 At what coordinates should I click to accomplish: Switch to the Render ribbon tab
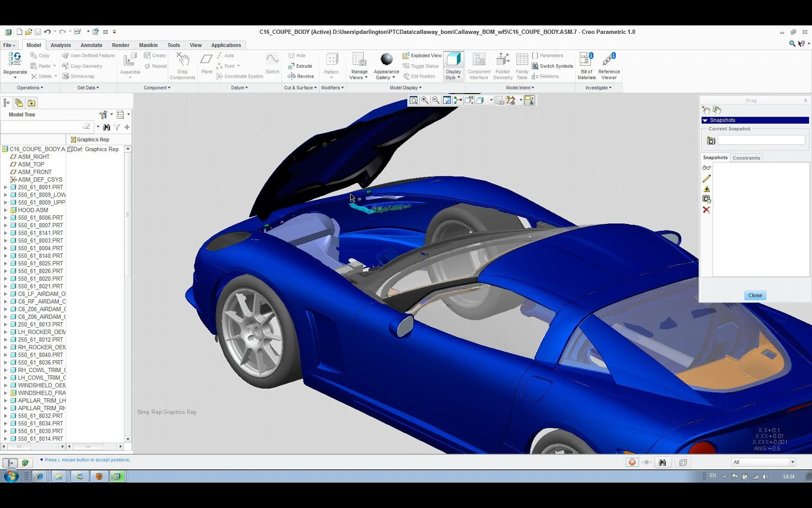120,45
